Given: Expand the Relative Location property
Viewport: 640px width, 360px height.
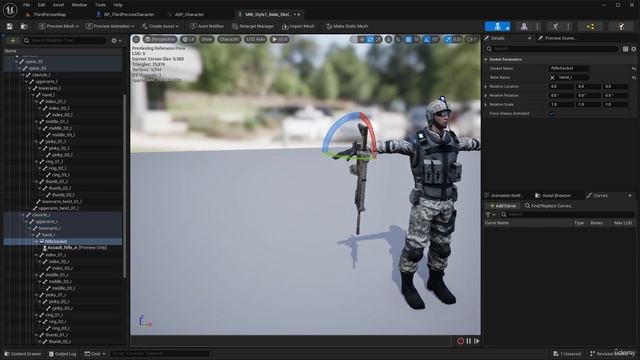Looking at the screenshot, I should coord(486,87).
